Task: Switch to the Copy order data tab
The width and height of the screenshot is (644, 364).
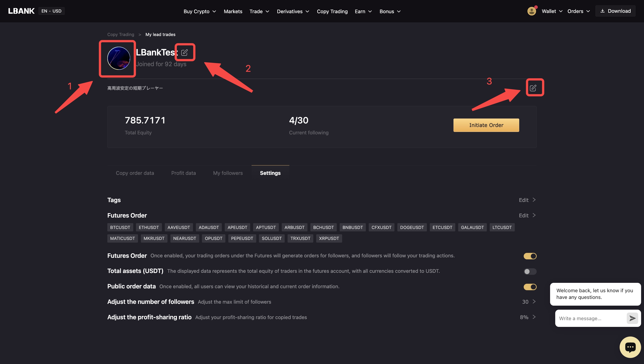Action: click(x=135, y=173)
